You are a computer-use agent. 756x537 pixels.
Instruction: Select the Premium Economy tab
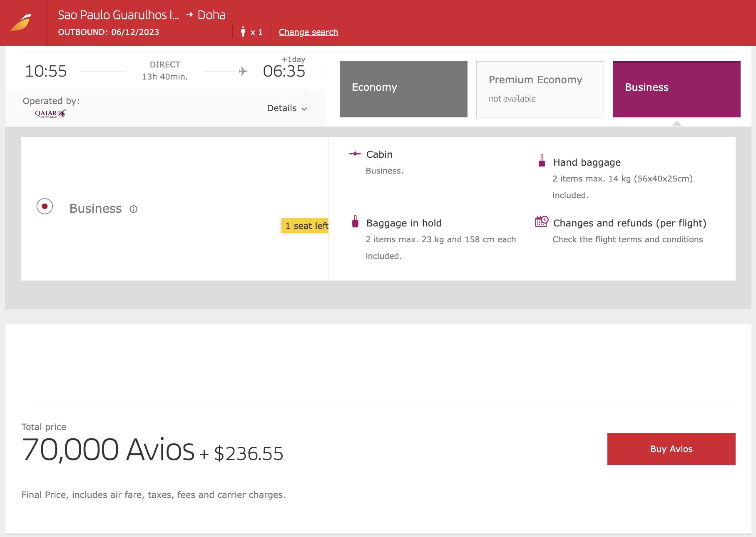click(540, 89)
